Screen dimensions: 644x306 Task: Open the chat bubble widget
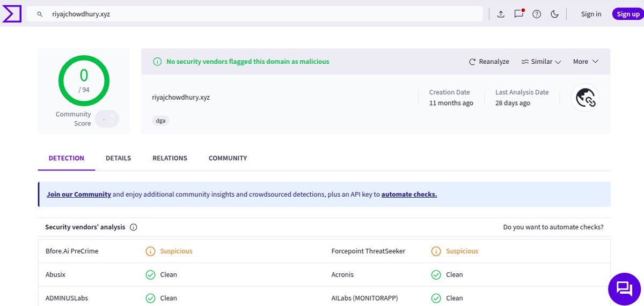(624, 289)
